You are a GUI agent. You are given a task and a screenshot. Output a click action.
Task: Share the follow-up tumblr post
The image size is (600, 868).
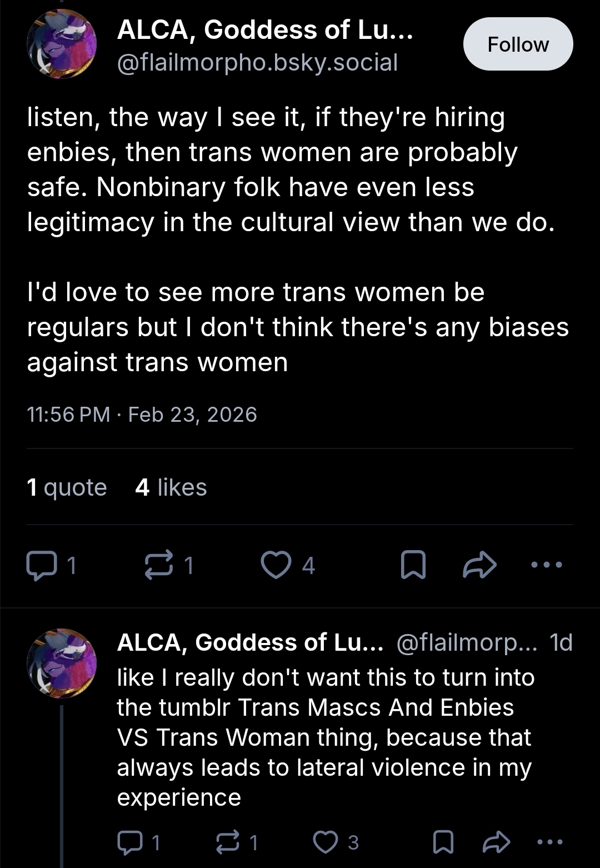click(x=496, y=842)
